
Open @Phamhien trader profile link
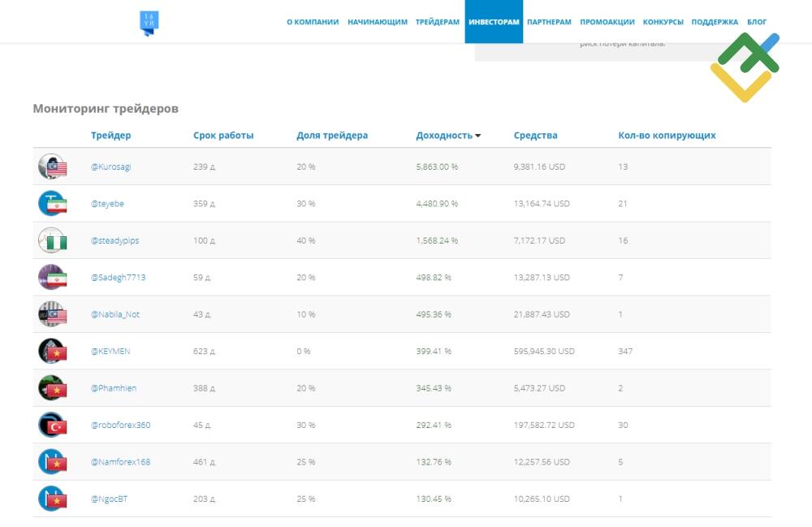click(x=114, y=388)
